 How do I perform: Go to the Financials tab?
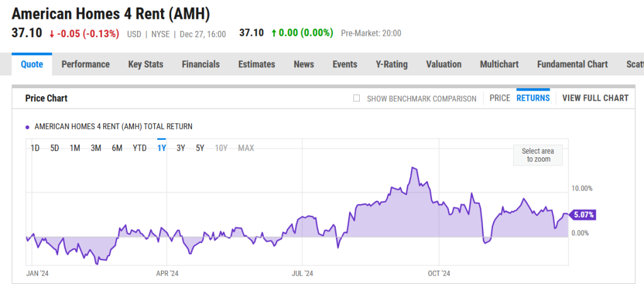click(201, 65)
